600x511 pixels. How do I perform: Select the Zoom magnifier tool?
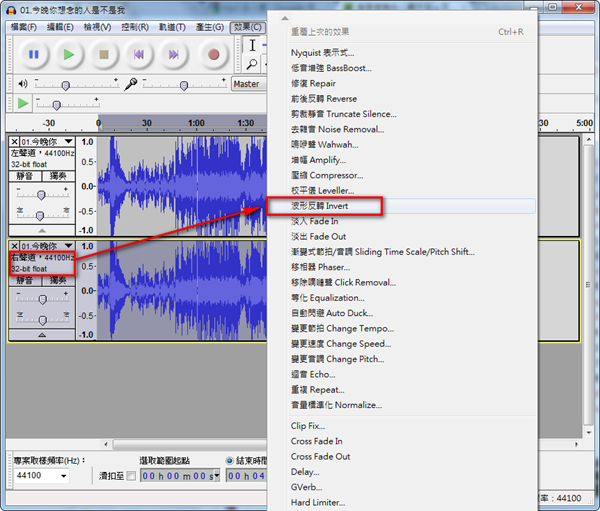tap(254, 65)
